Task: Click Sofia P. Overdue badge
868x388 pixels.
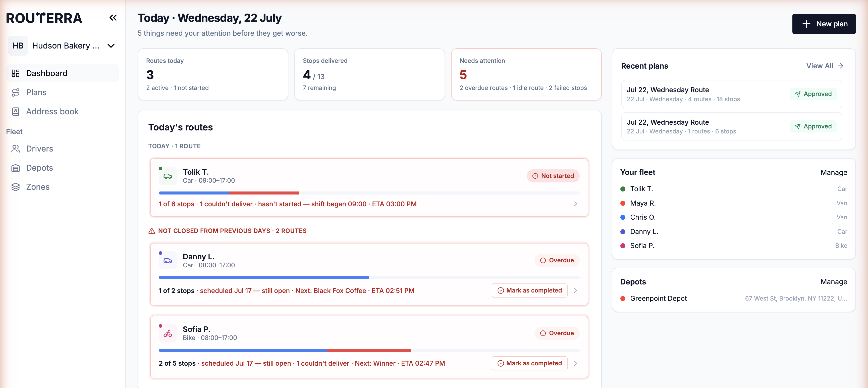Action: tap(557, 333)
